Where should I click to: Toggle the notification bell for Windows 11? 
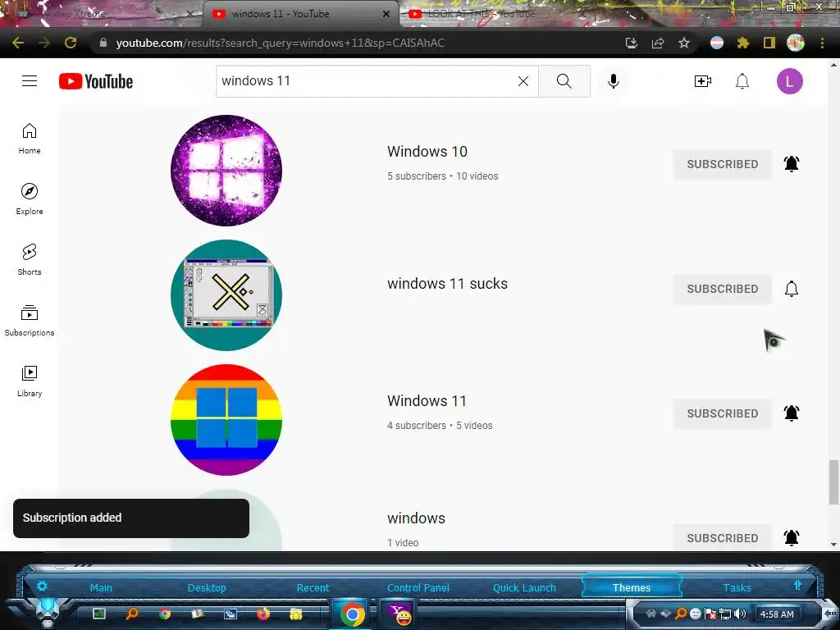click(x=792, y=413)
